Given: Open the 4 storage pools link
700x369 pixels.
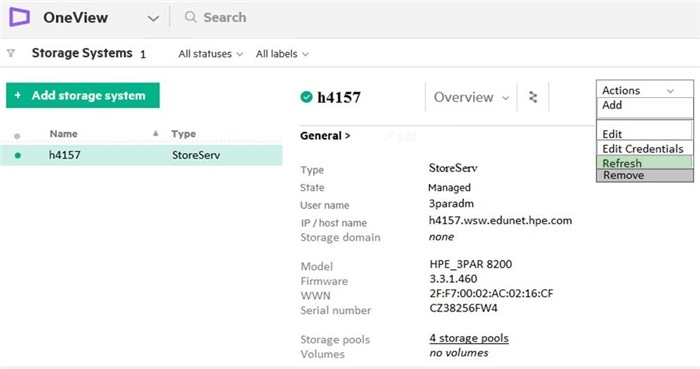Looking at the screenshot, I should (469, 338).
